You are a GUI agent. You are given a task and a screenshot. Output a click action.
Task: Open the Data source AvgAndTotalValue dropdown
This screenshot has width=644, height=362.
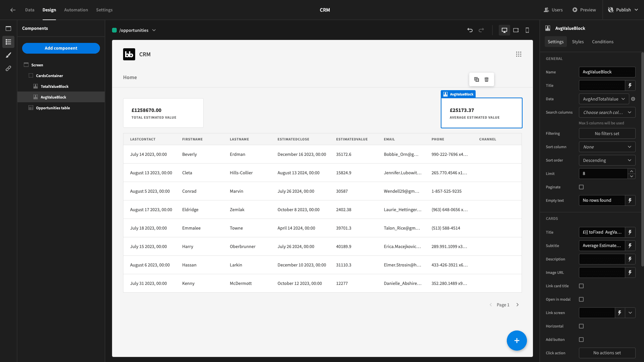point(604,99)
